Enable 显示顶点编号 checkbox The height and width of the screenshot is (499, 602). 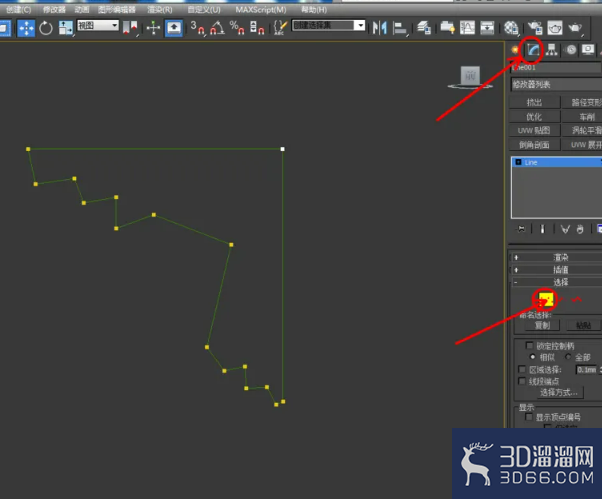coord(529,417)
